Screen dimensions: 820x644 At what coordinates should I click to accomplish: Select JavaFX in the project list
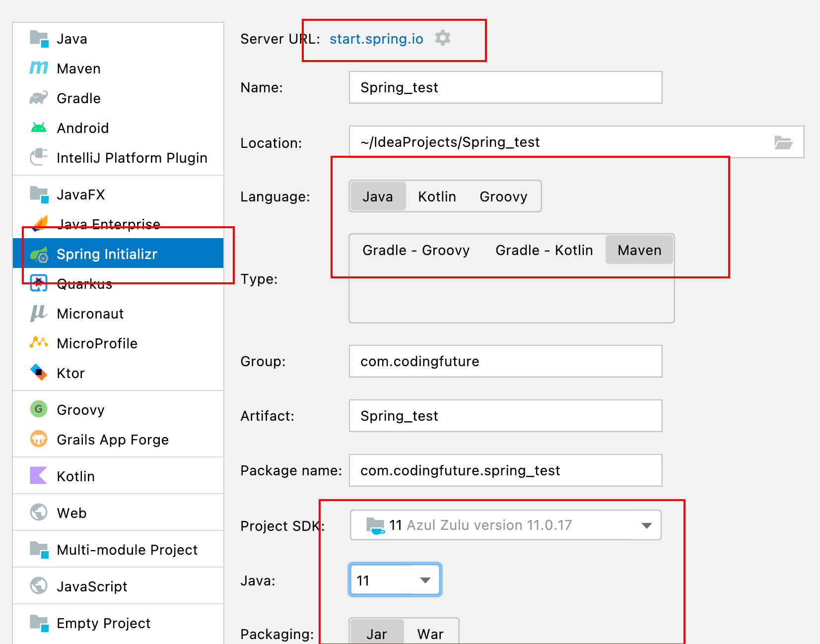click(x=118, y=194)
